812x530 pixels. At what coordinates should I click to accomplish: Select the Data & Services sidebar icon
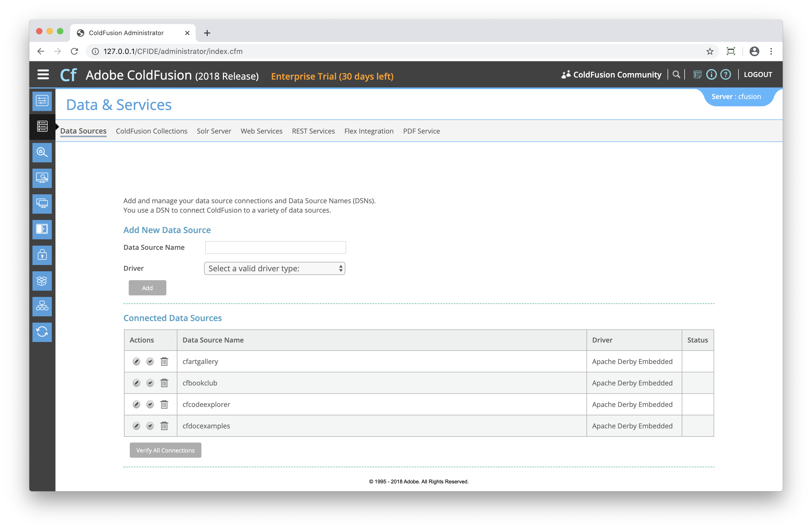42,127
